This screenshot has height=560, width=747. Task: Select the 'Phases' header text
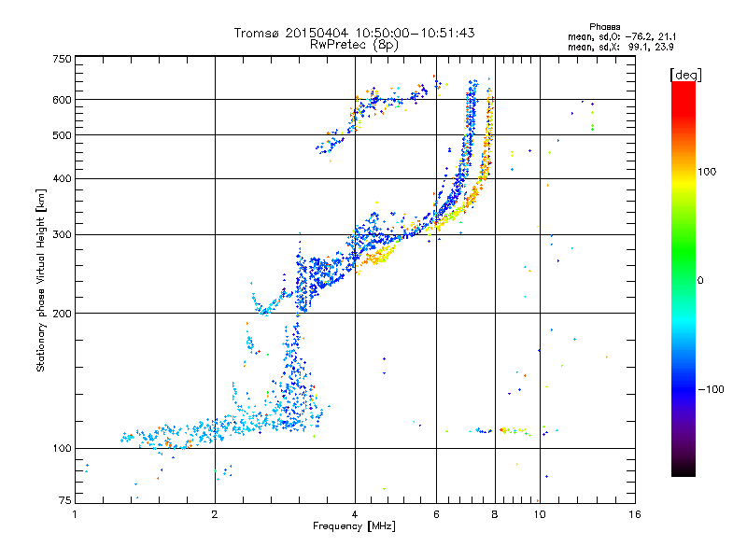pyautogui.click(x=604, y=27)
